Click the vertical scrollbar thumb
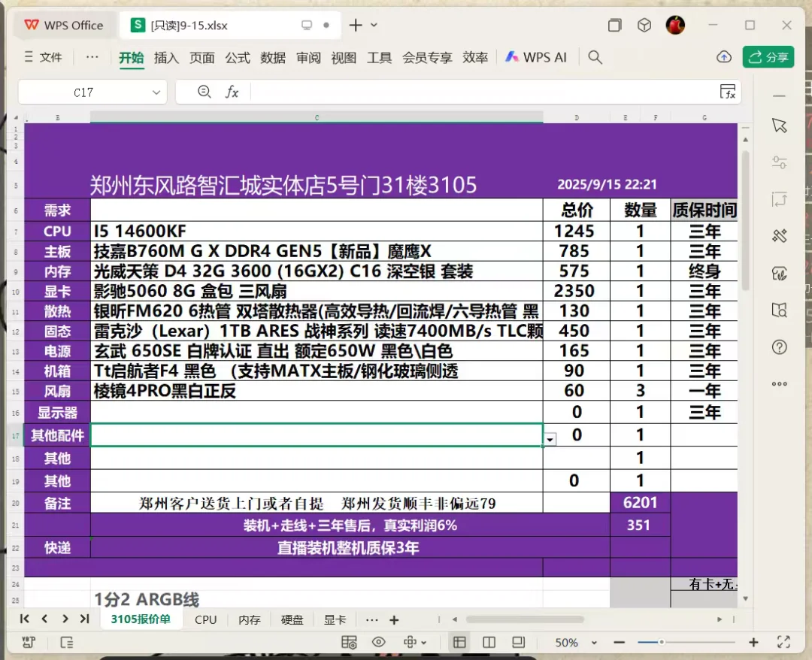The image size is (812, 660). click(x=745, y=220)
